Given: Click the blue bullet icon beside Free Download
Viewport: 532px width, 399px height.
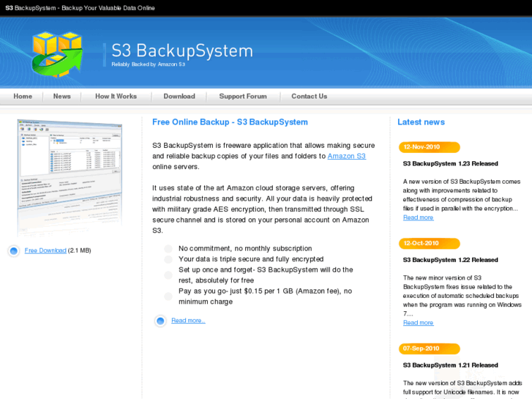Looking at the screenshot, I should [x=14, y=251].
